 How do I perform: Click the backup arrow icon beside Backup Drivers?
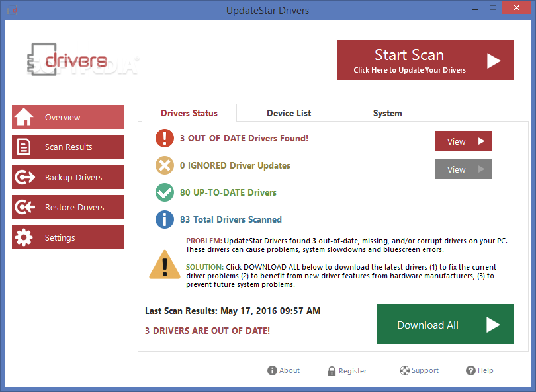tap(24, 177)
